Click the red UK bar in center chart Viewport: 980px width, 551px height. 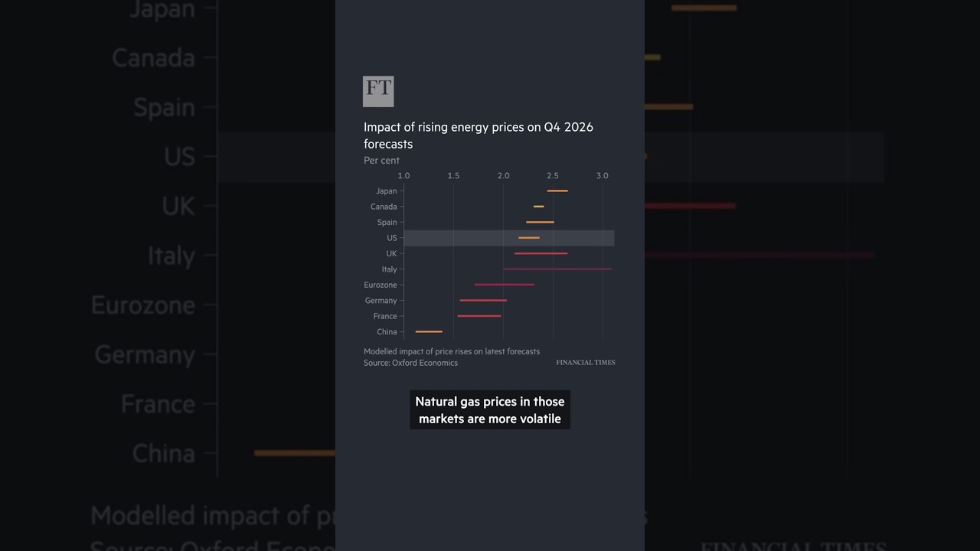tap(541, 253)
